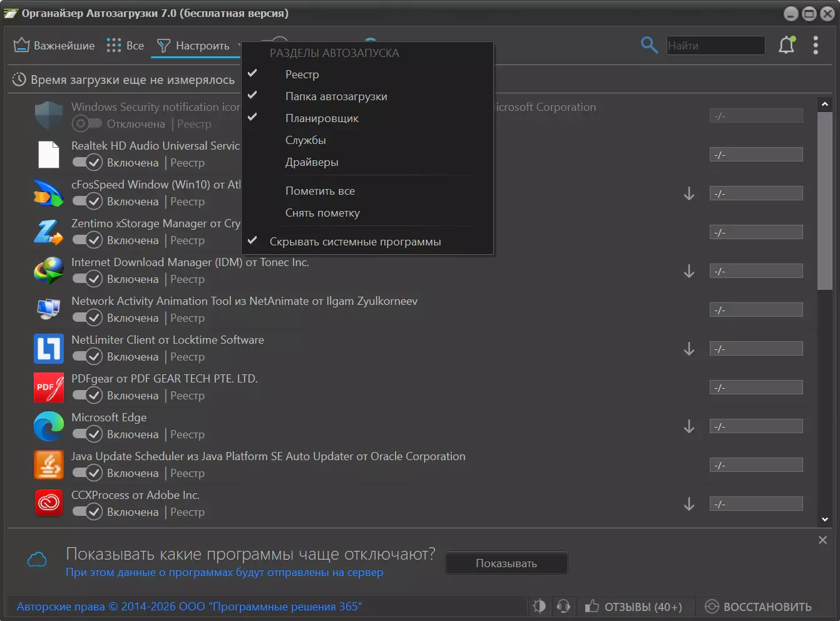
Task: Click the boot time clock icon
Action: 19,80
